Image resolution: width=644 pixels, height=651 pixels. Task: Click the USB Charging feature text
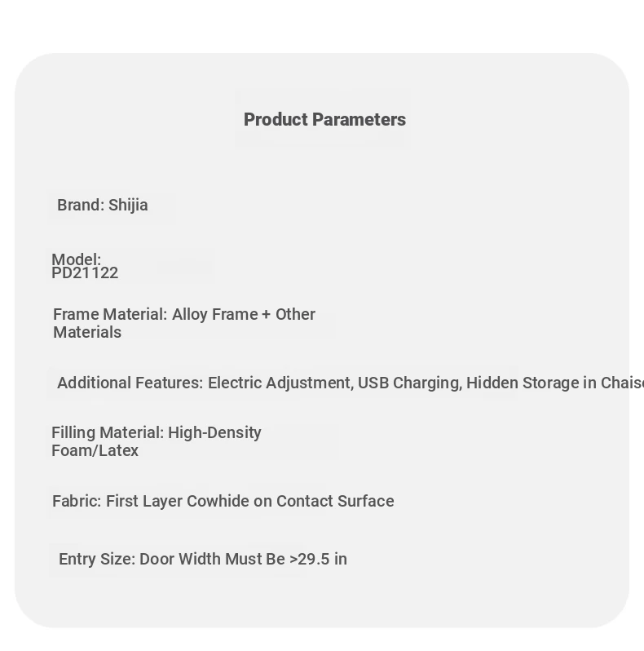coord(409,383)
